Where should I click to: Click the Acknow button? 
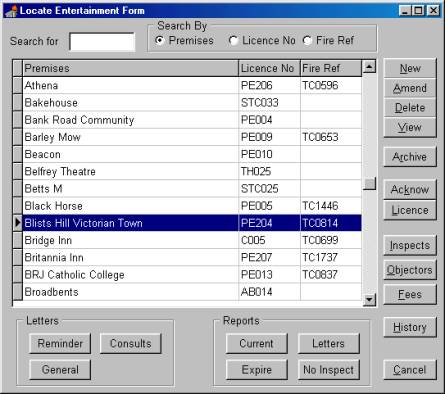410,190
